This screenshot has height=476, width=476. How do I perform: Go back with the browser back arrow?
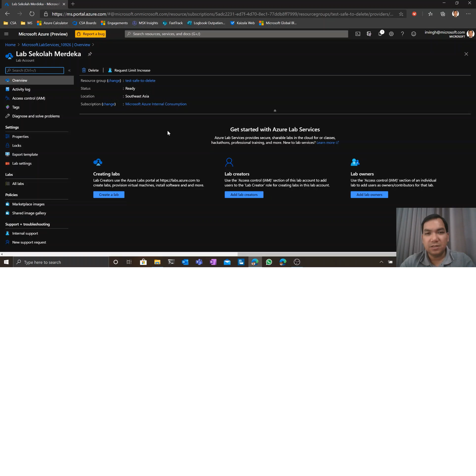coord(7,14)
